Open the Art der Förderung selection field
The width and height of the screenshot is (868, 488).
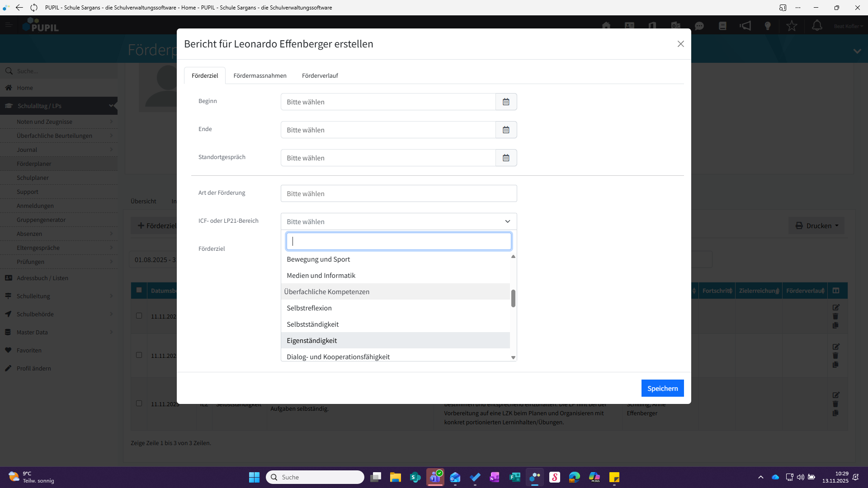(398, 193)
